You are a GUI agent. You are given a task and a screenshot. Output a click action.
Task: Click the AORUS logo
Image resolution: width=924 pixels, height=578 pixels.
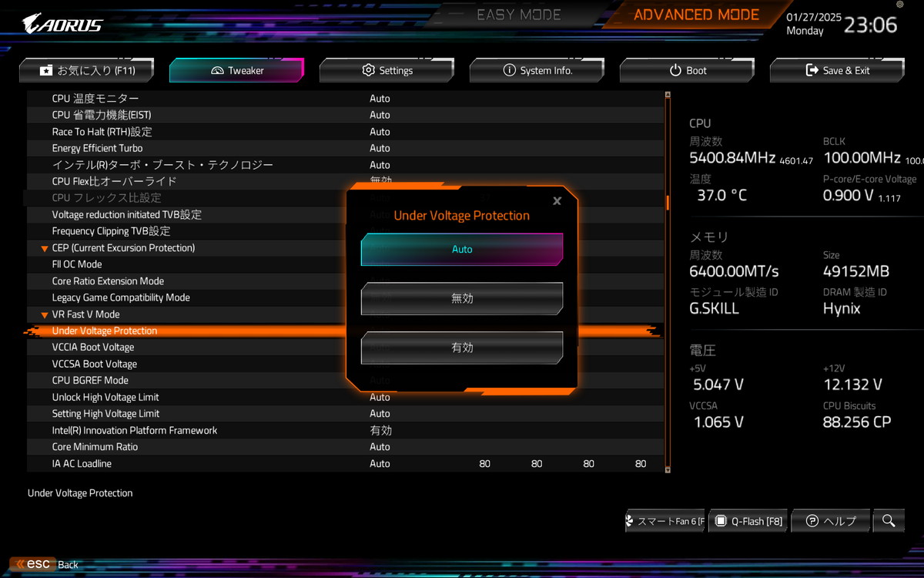point(62,23)
